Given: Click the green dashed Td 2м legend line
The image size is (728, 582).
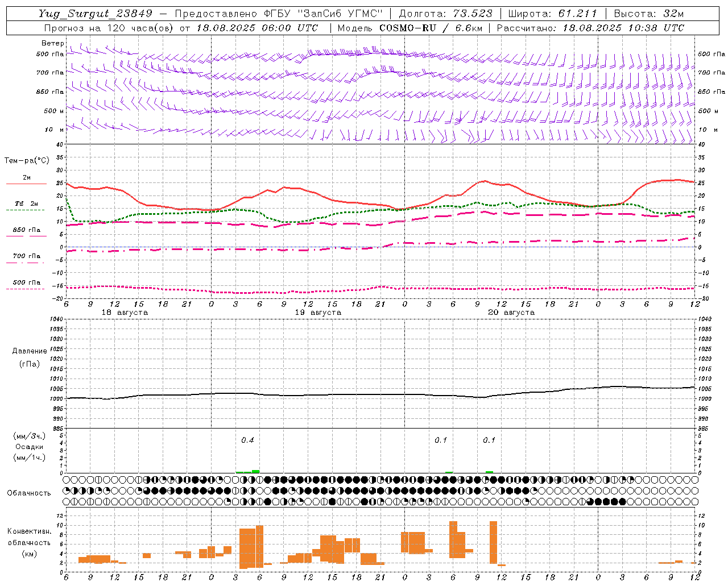Looking at the screenshot, I should [x=25, y=210].
